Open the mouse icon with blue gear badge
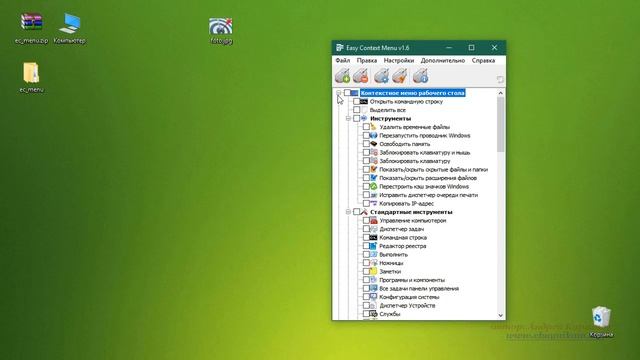 pyautogui.click(x=382, y=76)
